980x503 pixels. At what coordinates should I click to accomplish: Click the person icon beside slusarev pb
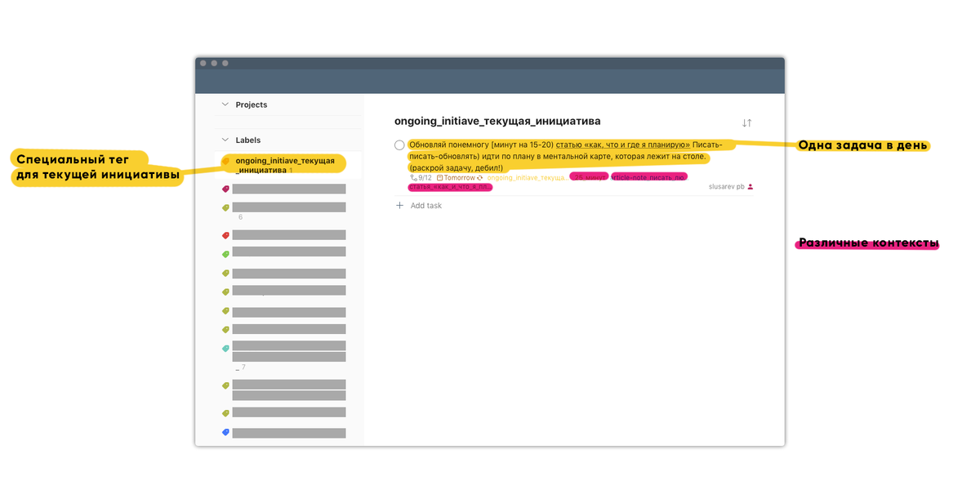(x=751, y=187)
